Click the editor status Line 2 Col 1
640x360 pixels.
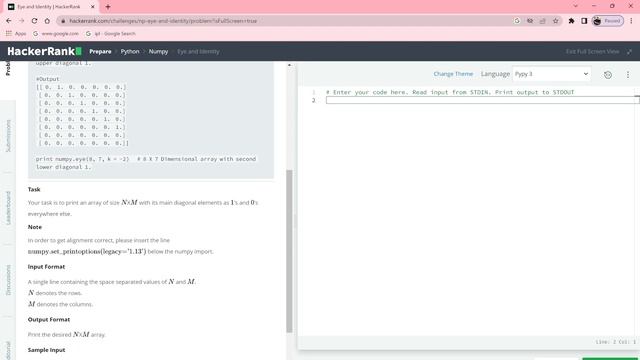click(x=616, y=342)
